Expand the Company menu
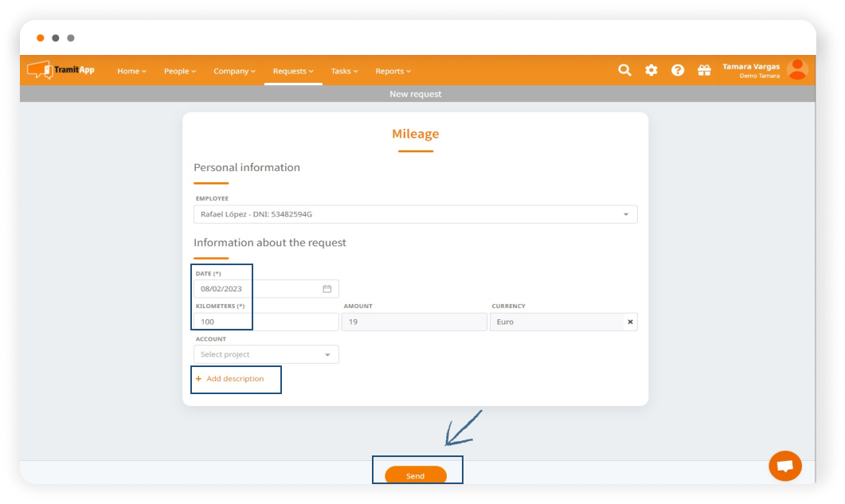Screen dimensions: 845x504 point(234,71)
